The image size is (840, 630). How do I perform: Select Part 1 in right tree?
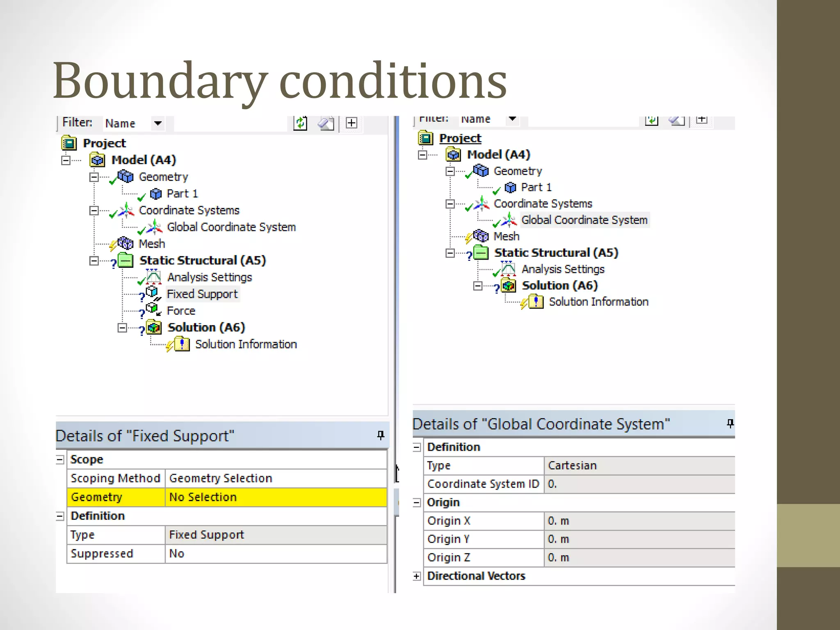536,187
